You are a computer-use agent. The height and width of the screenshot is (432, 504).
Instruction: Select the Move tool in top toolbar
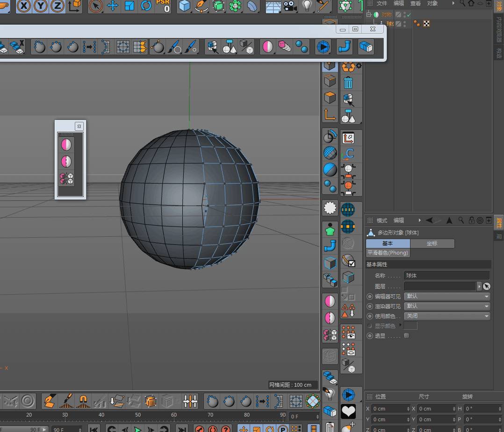tap(113, 6)
